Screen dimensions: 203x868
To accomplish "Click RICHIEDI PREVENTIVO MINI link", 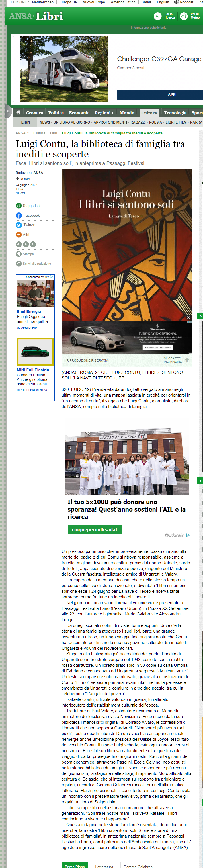I will [x=33, y=390].
